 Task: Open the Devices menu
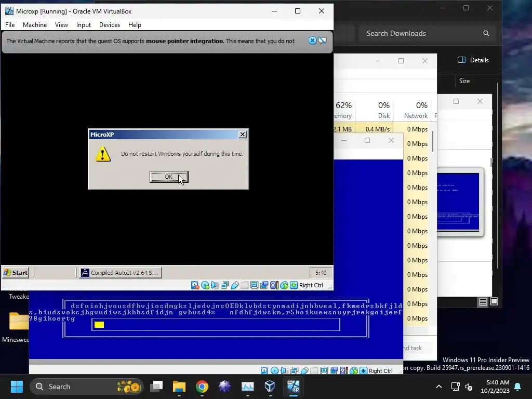[110, 25]
